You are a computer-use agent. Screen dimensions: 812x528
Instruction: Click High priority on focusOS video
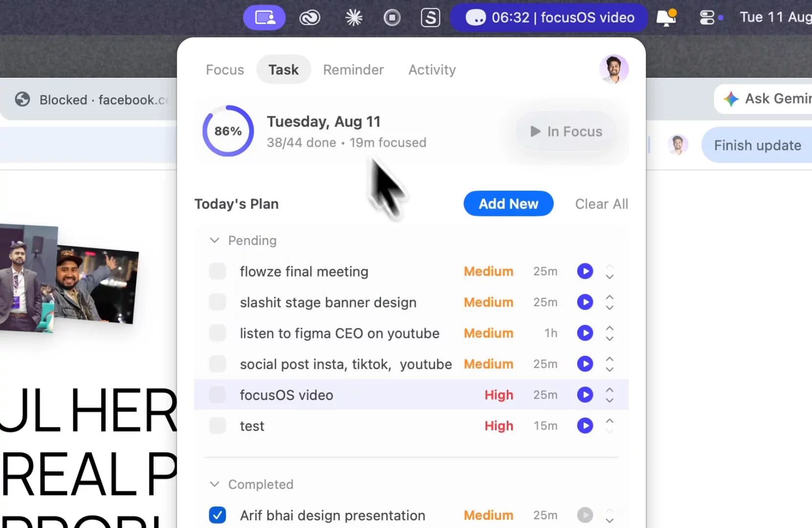click(499, 395)
